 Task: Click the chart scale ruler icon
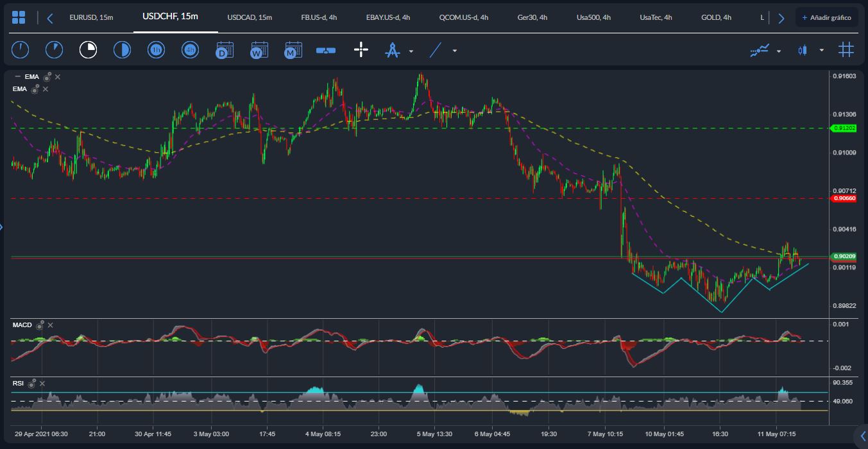point(327,50)
